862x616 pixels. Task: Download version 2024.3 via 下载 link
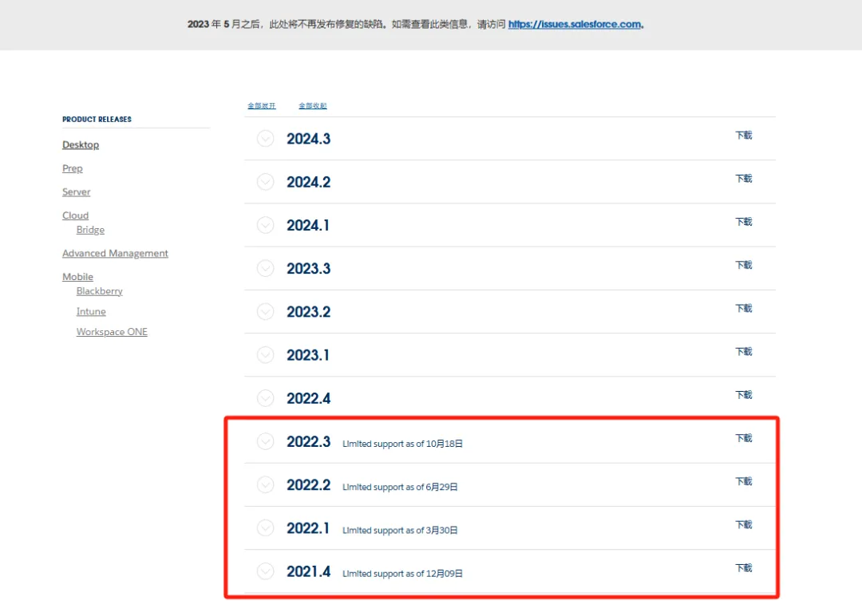coord(743,136)
